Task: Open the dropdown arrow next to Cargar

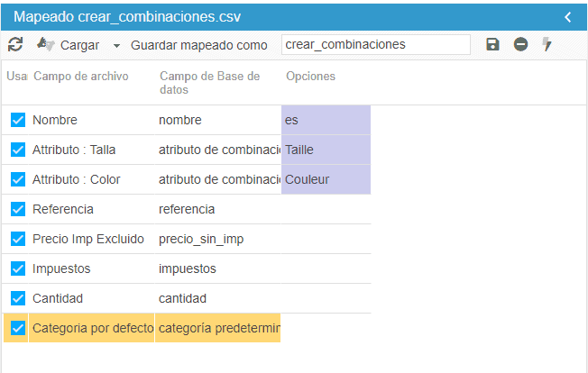Action: click(x=116, y=45)
